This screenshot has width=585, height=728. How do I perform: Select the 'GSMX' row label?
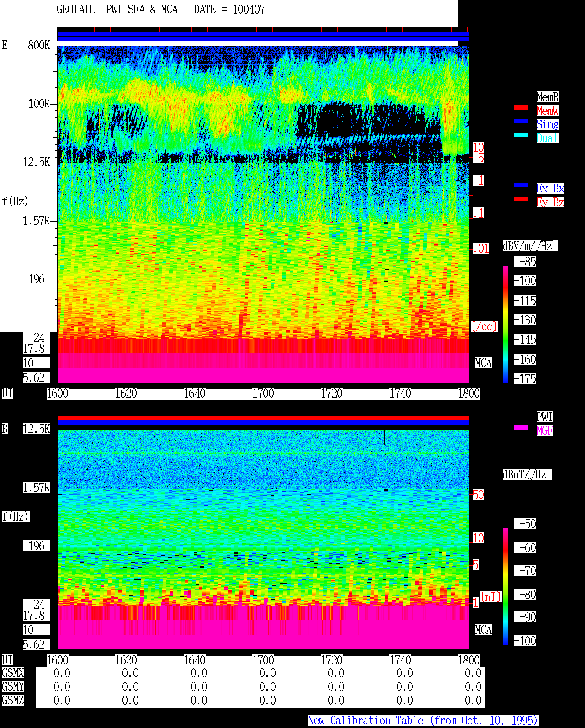click(x=13, y=673)
